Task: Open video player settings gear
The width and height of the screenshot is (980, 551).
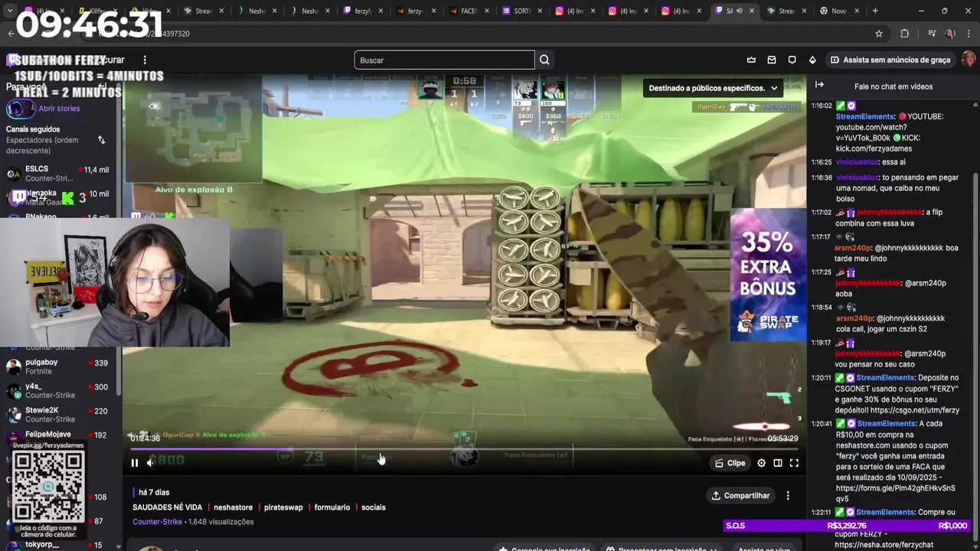Action: [x=761, y=463]
